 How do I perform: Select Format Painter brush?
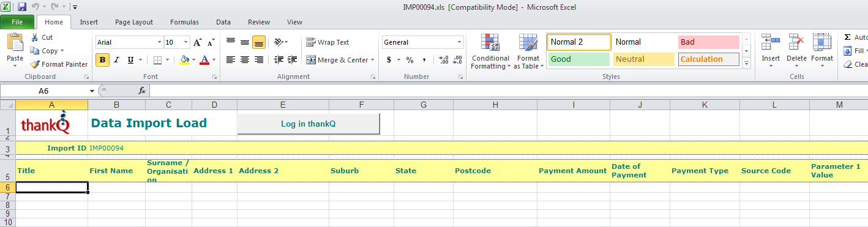click(x=59, y=64)
